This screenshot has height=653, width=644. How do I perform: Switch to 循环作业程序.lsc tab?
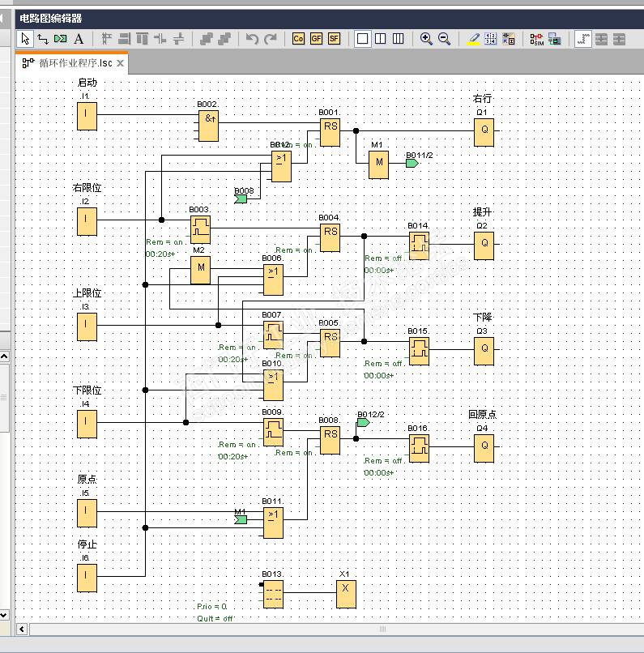[x=74, y=63]
